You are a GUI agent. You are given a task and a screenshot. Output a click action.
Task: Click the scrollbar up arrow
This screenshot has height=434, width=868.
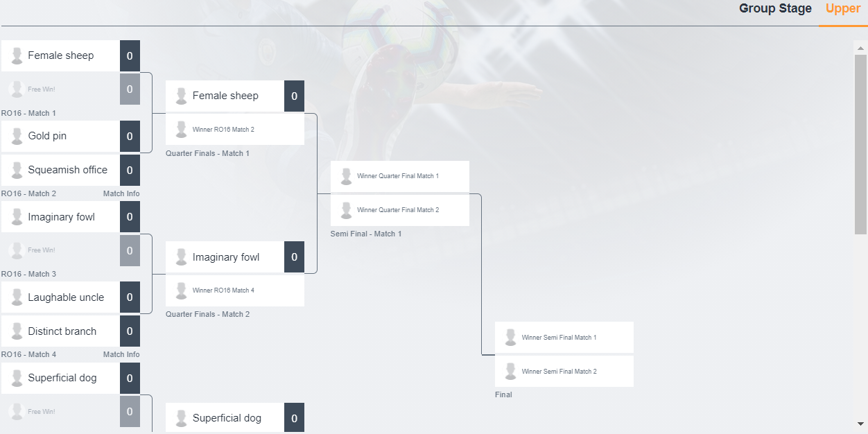[x=860, y=49]
